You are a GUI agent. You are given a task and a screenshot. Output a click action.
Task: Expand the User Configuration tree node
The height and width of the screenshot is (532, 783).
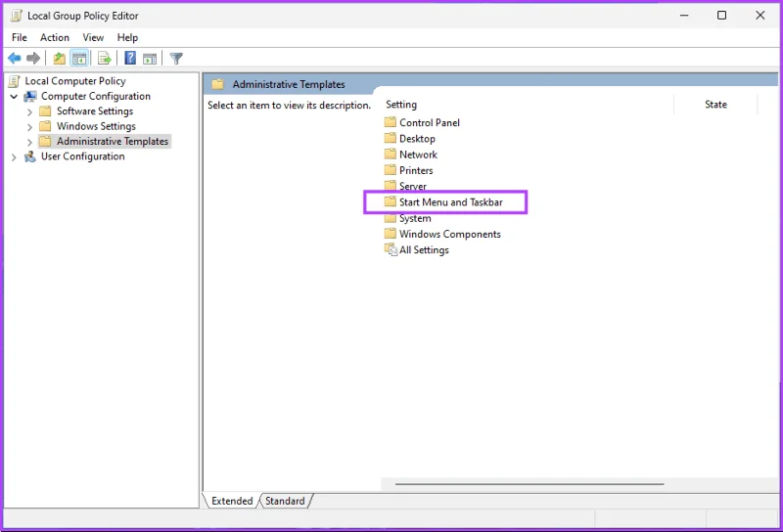click(x=14, y=157)
